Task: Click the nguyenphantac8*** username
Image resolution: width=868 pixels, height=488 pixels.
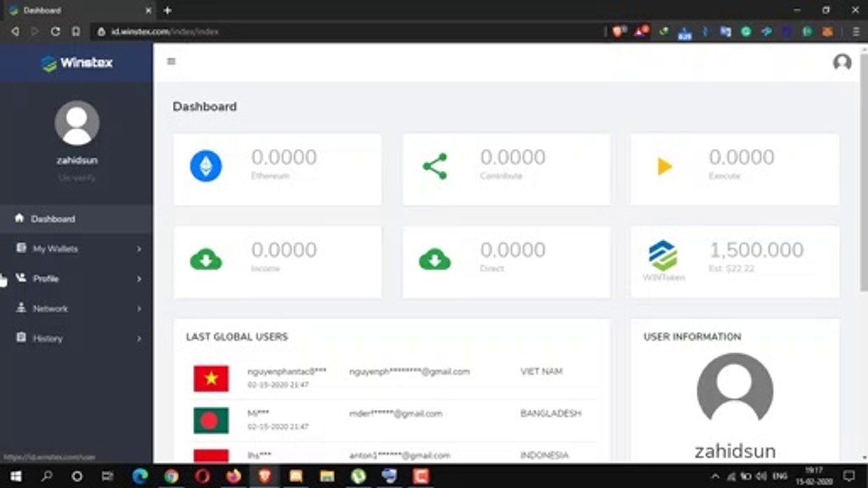Action: pyautogui.click(x=287, y=371)
